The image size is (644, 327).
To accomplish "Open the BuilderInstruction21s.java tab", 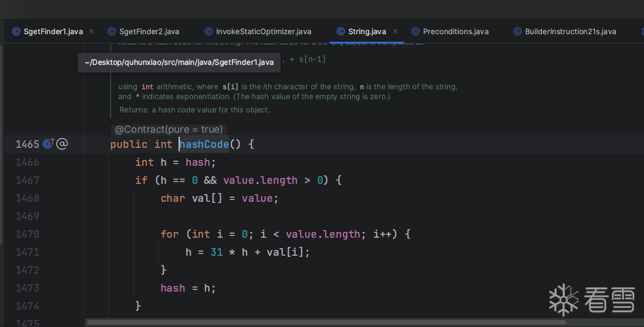I will tap(570, 32).
